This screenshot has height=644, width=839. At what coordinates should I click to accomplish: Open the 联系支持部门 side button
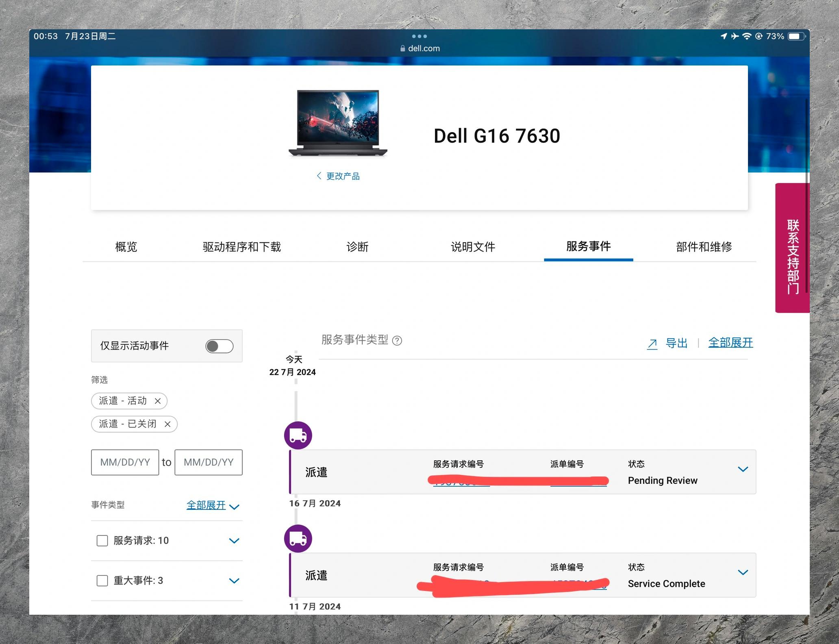[792, 248]
